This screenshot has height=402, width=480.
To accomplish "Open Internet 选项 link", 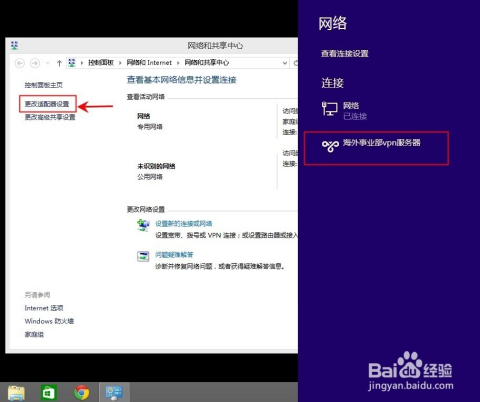I will (44, 308).
